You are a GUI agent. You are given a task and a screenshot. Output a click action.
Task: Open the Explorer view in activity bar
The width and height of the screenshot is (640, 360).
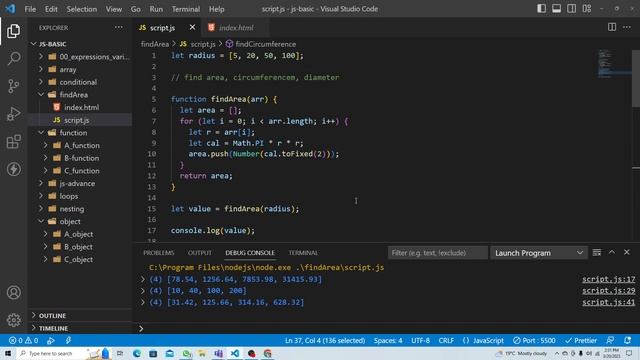point(13,31)
